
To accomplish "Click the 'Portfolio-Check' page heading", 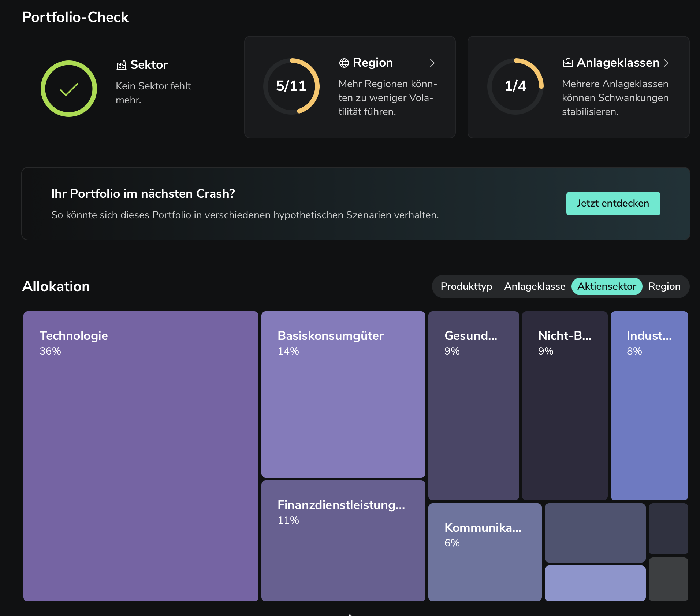I will pos(75,17).
